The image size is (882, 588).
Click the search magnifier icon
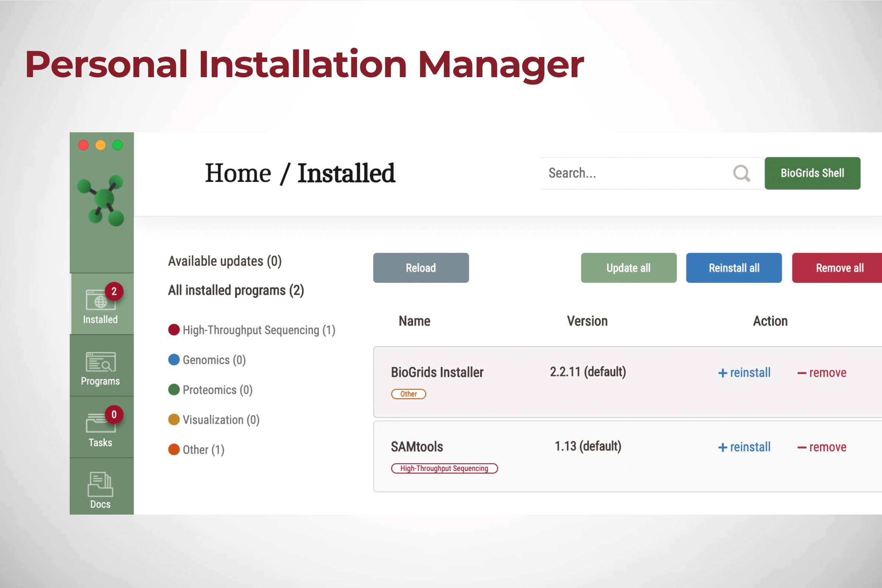[x=741, y=174]
